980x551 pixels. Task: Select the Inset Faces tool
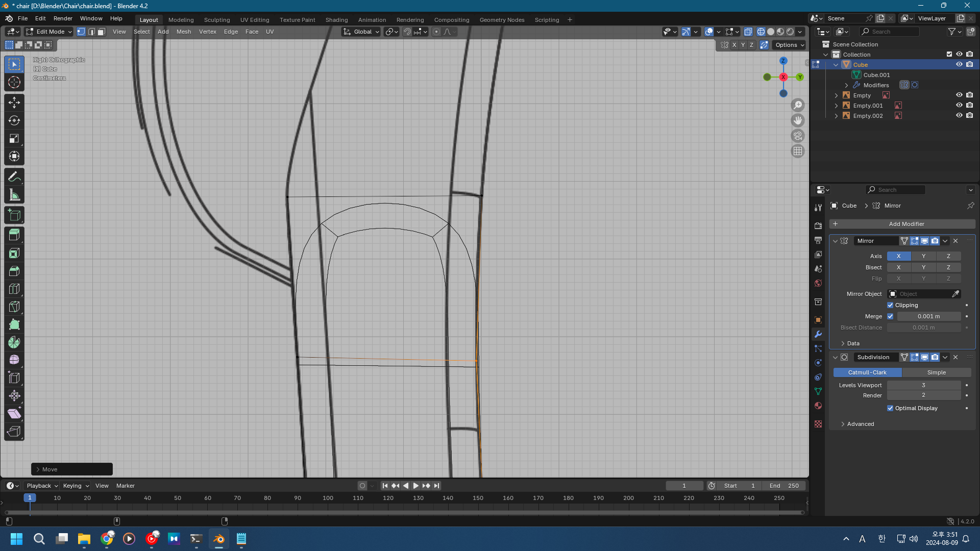tap(14, 253)
